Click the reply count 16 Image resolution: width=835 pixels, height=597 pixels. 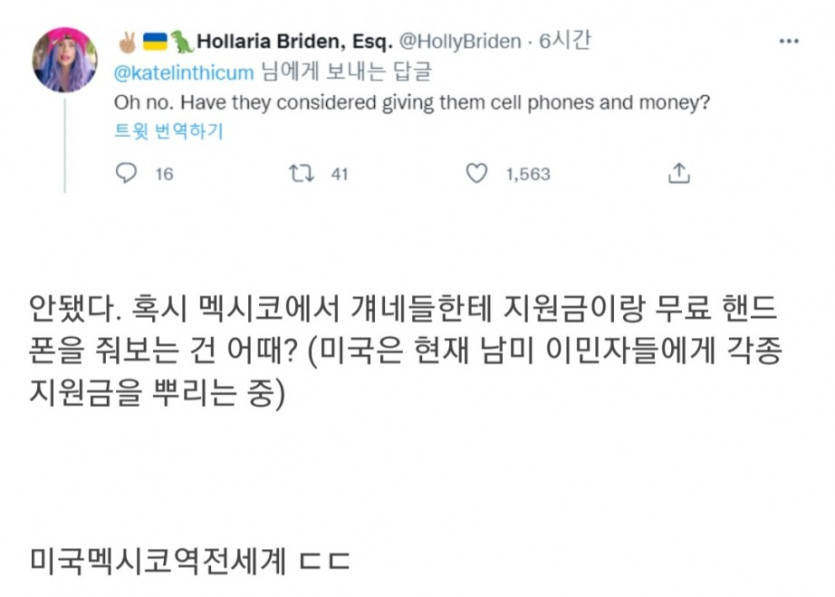click(x=164, y=173)
